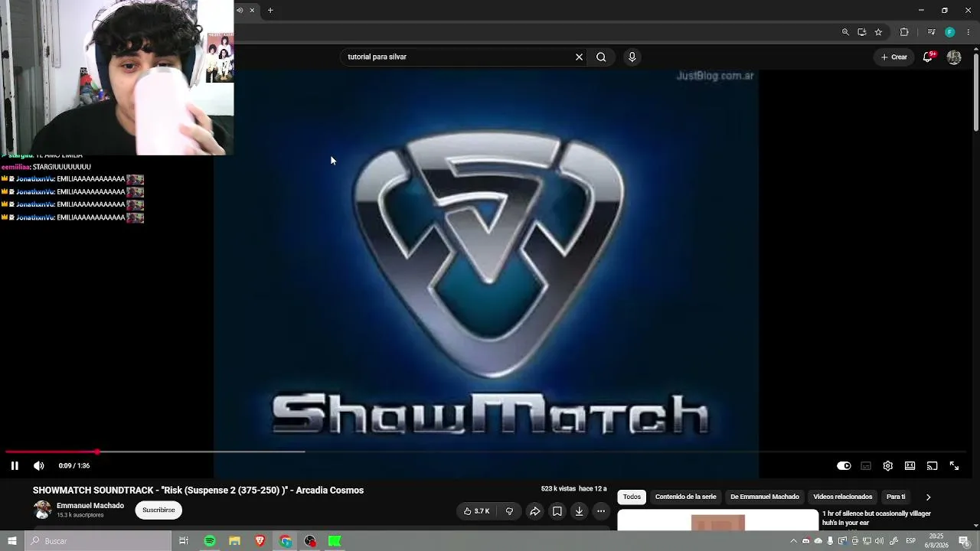The image size is (980, 551).
Task: Open YouTube notifications bell
Action: tap(928, 57)
